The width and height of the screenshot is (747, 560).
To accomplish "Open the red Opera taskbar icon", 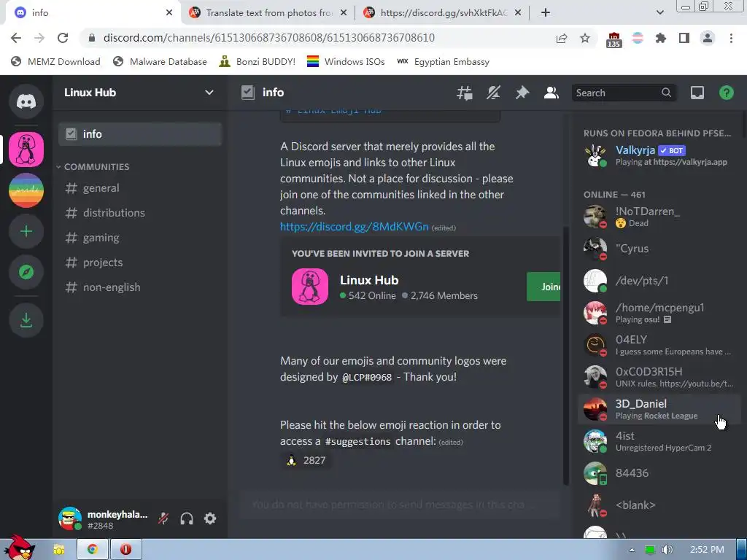I will (x=125, y=550).
